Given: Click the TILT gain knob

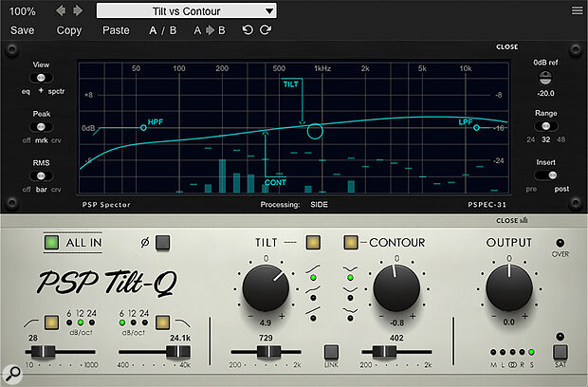Looking at the screenshot, I should (266, 288).
